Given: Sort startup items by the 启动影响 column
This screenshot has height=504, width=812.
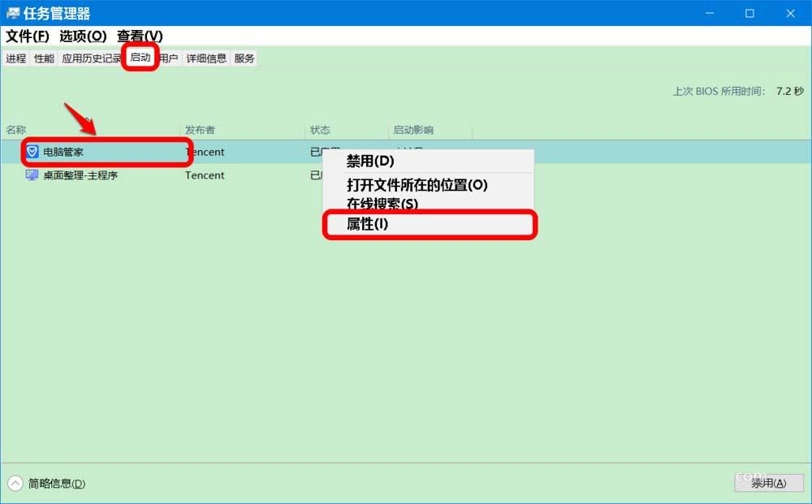Looking at the screenshot, I should pyautogui.click(x=413, y=130).
